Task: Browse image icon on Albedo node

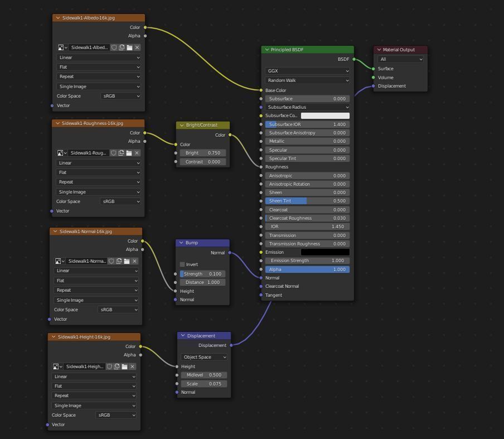Action: click(x=62, y=47)
